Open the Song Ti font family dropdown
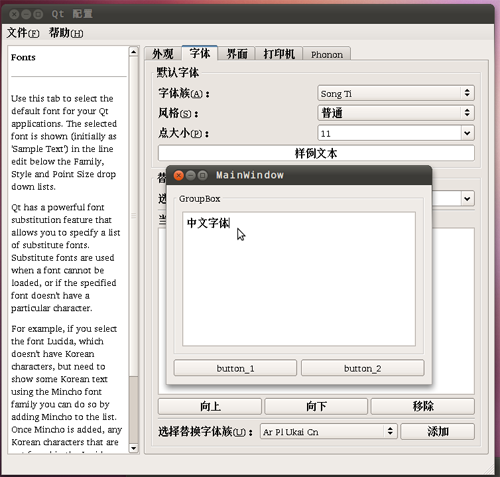 tap(396, 93)
